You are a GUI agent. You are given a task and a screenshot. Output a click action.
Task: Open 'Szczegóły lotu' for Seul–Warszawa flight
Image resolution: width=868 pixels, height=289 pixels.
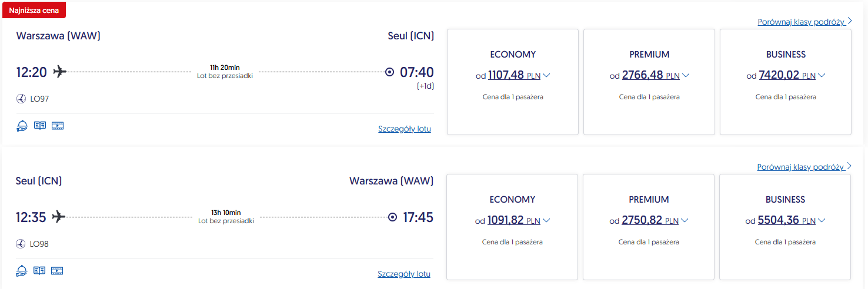404,274
